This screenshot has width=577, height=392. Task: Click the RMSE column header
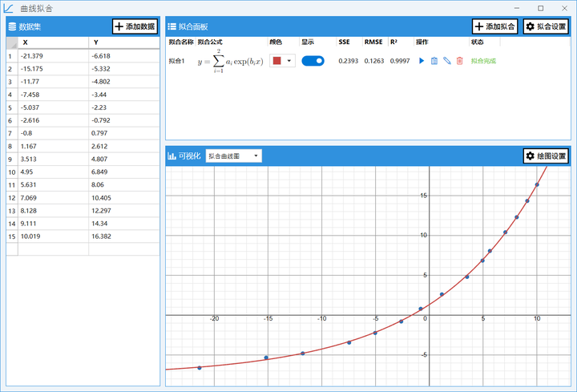[373, 42]
